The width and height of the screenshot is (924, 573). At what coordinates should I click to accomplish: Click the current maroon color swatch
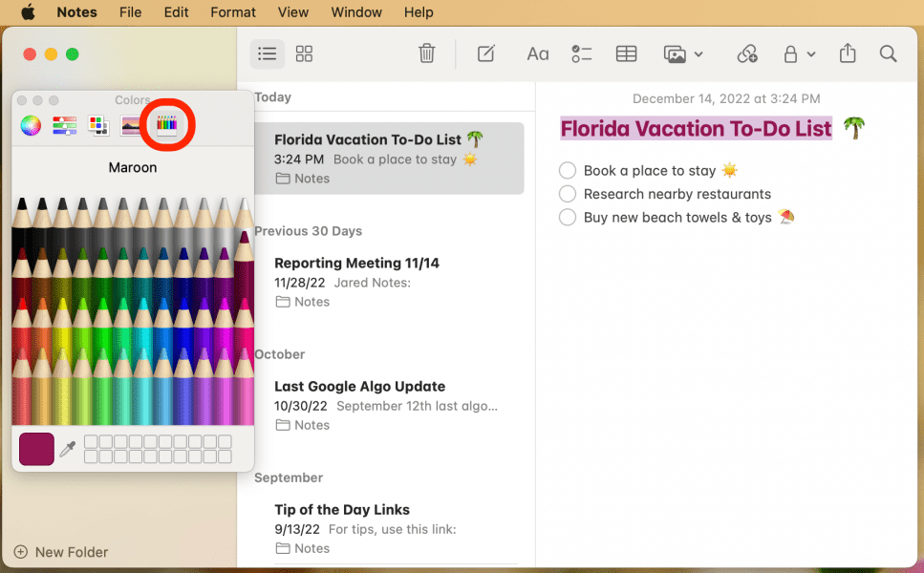click(36, 449)
